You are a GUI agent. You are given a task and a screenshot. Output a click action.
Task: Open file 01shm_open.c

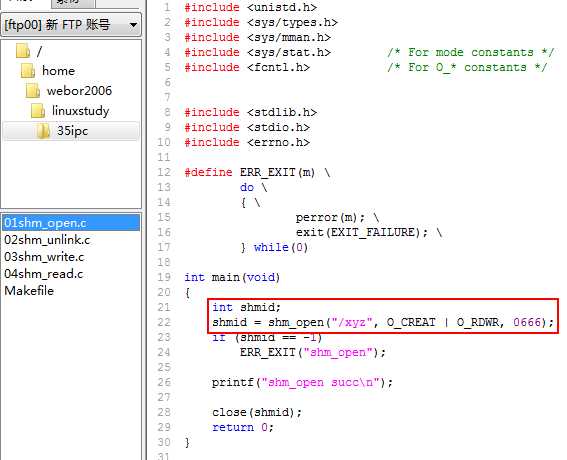tap(71, 223)
